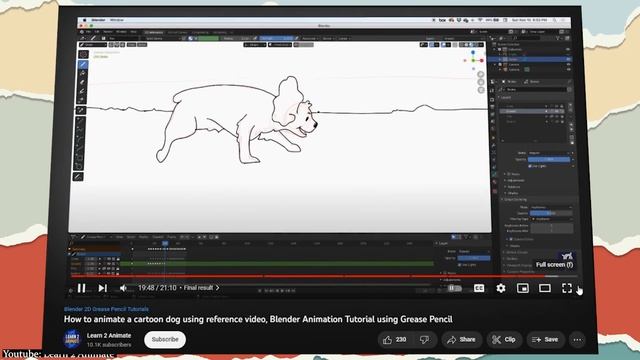Open the Learn 2 Animate channel avatar
Screen dimensions: 640x360
coord(72,339)
